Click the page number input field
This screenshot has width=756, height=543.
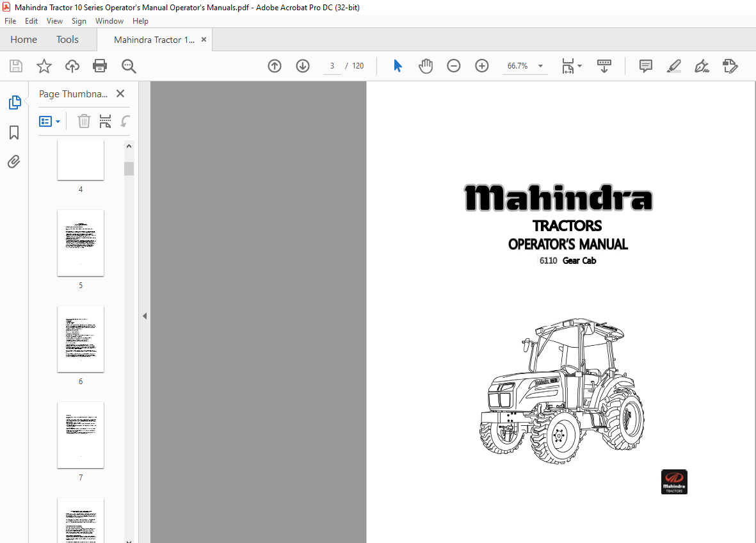pos(332,66)
